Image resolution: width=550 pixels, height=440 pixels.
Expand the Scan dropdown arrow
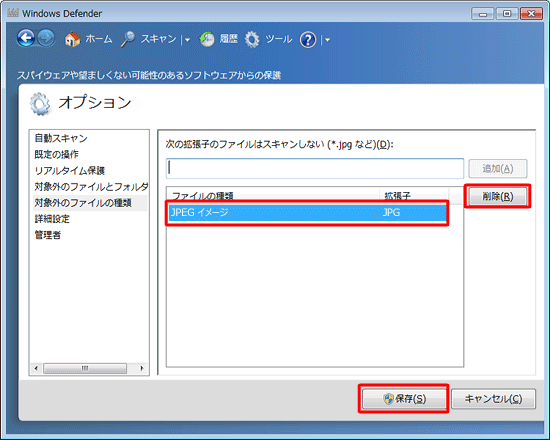pyautogui.click(x=188, y=40)
